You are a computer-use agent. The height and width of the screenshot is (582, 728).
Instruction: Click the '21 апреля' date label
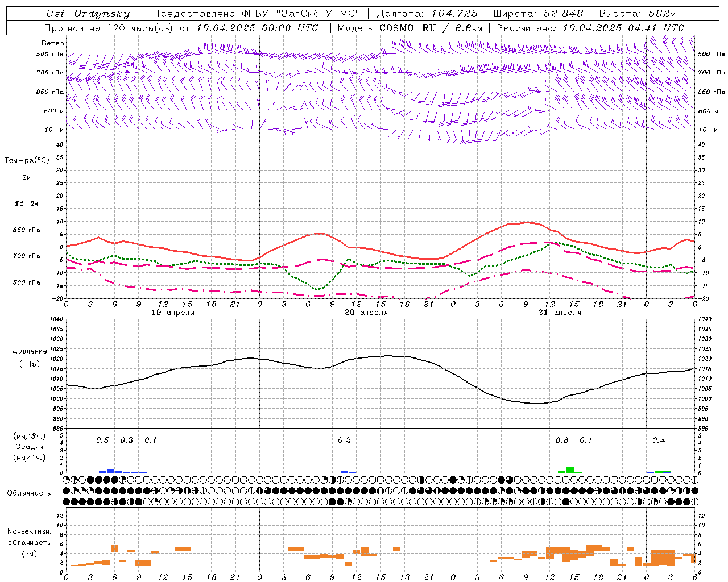[x=560, y=313]
